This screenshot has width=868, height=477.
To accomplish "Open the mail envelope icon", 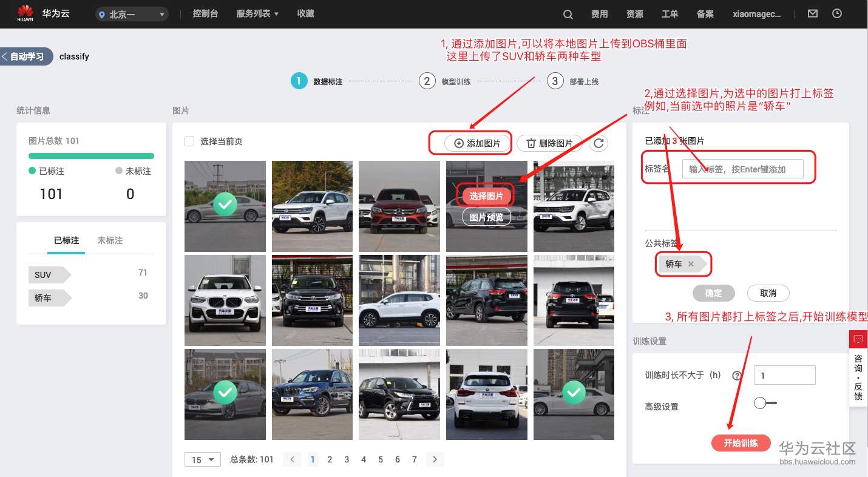I will click(812, 13).
